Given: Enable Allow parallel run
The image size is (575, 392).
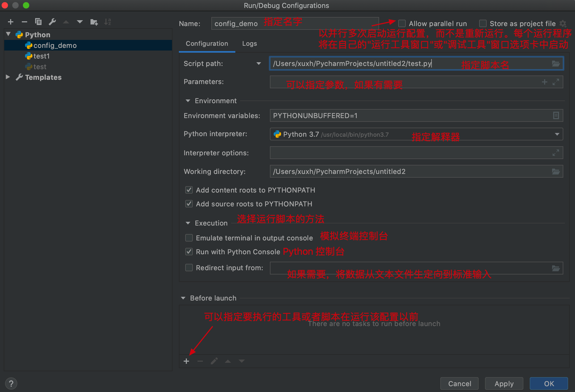Looking at the screenshot, I should (x=402, y=24).
